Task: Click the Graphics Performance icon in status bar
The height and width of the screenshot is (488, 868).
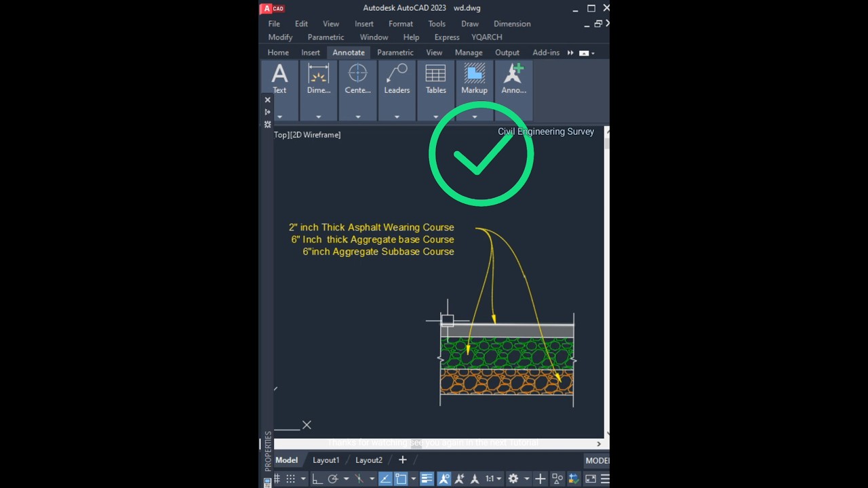Action: [574, 479]
